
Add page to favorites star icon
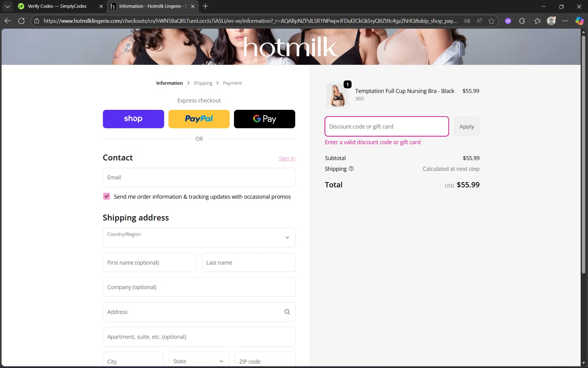[x=492, y=21]
